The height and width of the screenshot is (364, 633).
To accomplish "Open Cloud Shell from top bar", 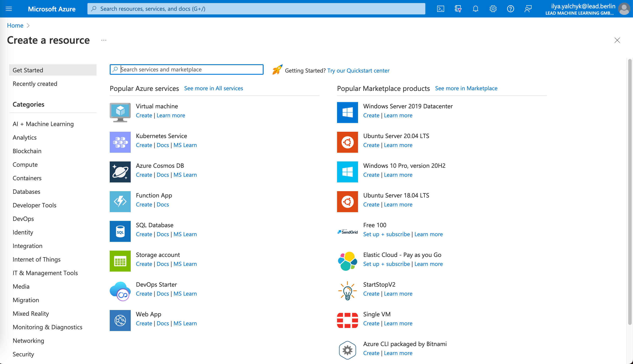I will [x=440, y=9].
